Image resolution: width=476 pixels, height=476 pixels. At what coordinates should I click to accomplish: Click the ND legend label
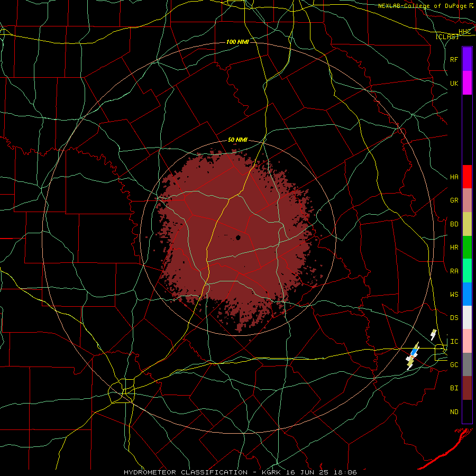coord(454,412)
